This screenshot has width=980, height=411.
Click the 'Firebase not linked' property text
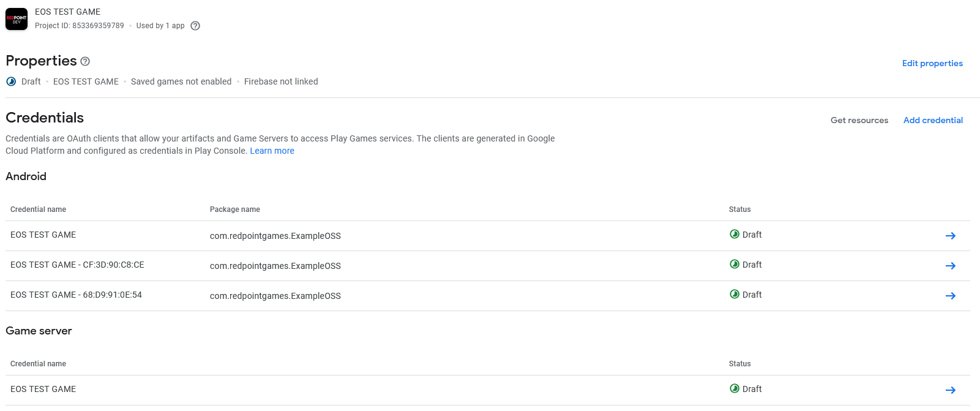coord(280,81)
